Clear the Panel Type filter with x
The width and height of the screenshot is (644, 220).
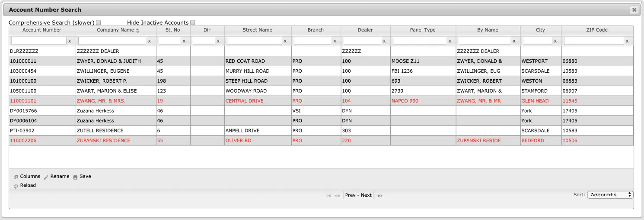click(449, 41)
